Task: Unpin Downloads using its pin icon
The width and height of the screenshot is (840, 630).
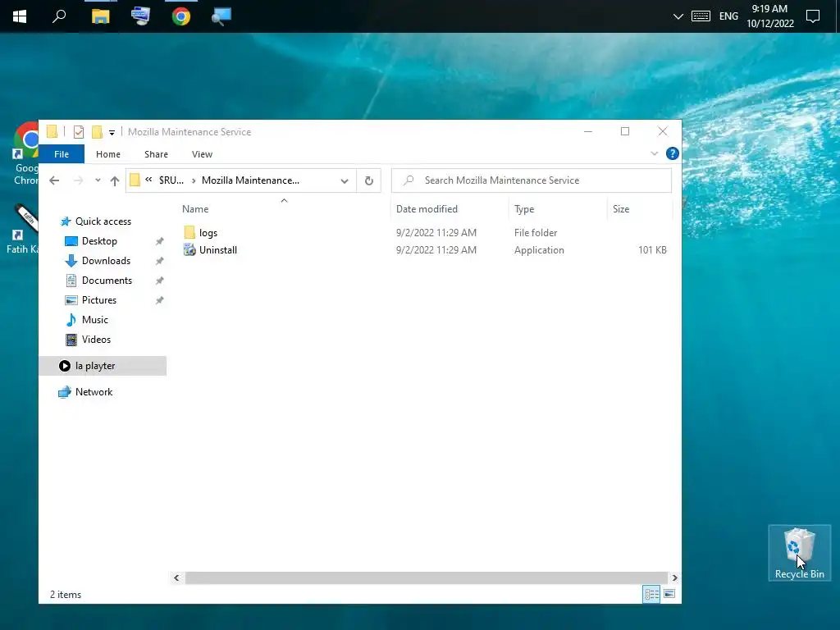Action: pos(159,262)
